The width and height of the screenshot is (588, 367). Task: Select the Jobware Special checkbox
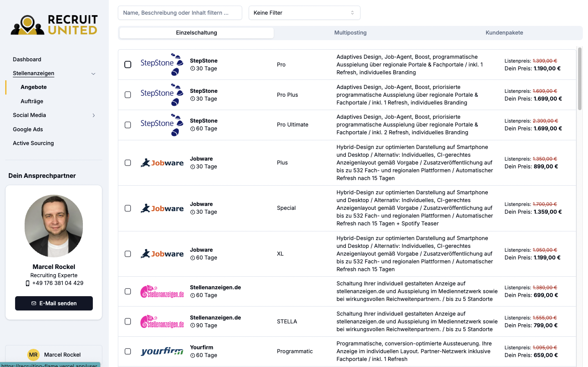click(128, 208)
